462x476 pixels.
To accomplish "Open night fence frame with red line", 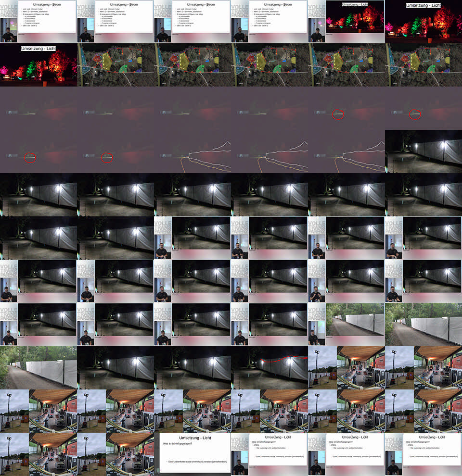I will point(269,368).
